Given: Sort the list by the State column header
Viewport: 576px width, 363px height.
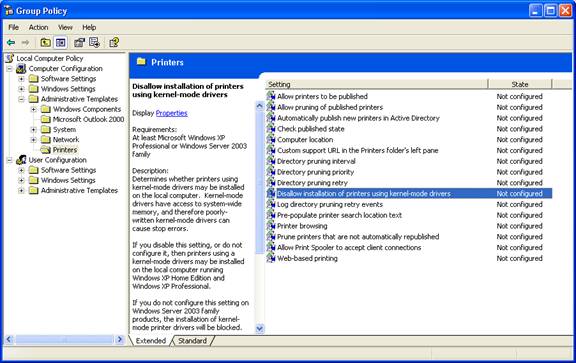Looking at the screenshot, I should point(520,84).
